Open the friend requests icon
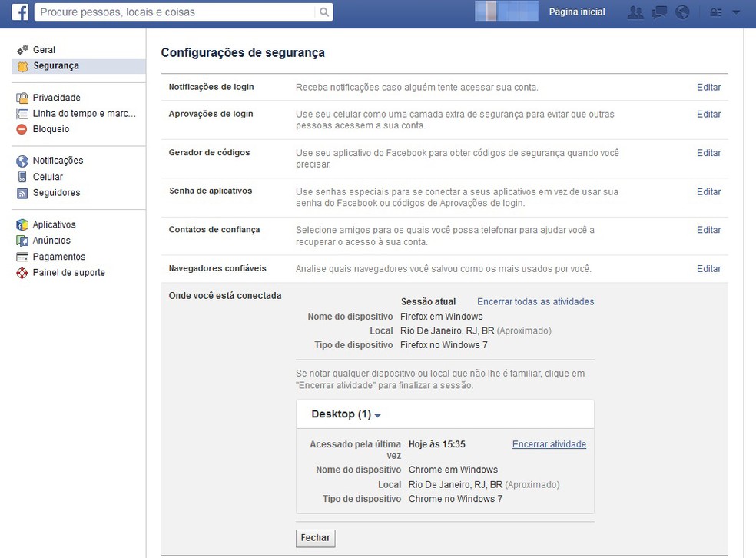The width and height of the screenshot is (756, 558). pyautogui.click(x=635, y=11)
